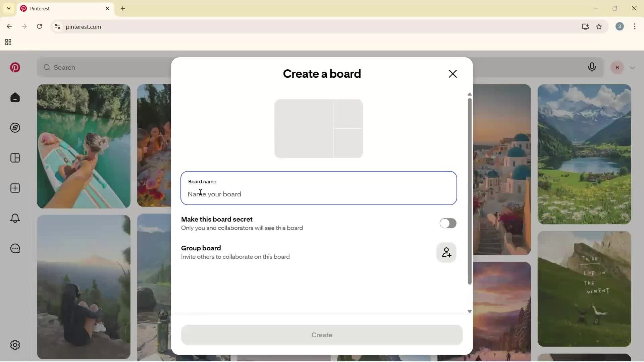
Task: Open the Pinterest home feed
Action: [x=15, y=97]
